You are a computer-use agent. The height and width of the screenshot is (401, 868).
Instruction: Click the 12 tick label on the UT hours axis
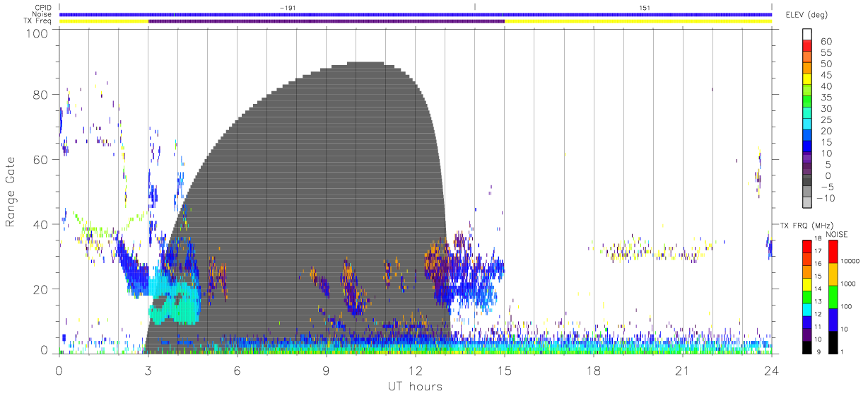[416, 371]
